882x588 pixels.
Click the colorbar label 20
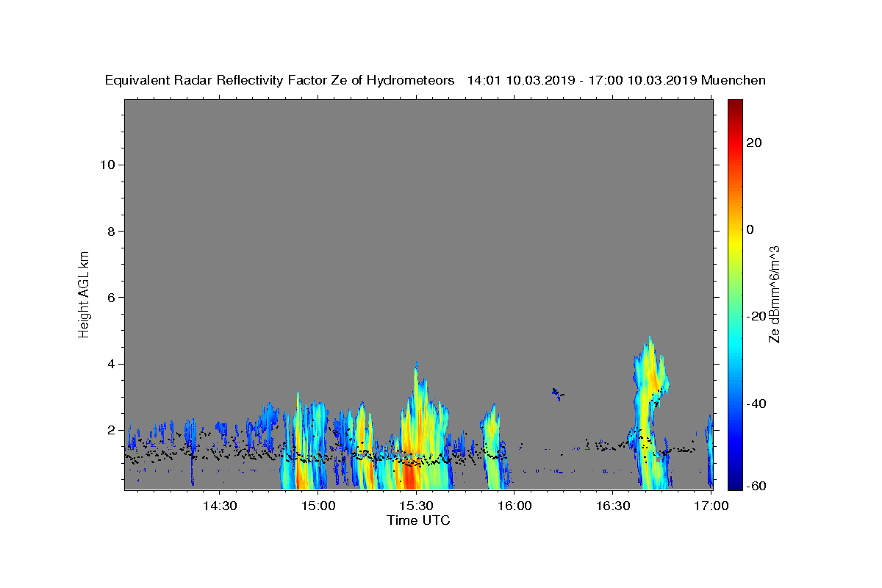pyautogui.click(x=753, y=143)
